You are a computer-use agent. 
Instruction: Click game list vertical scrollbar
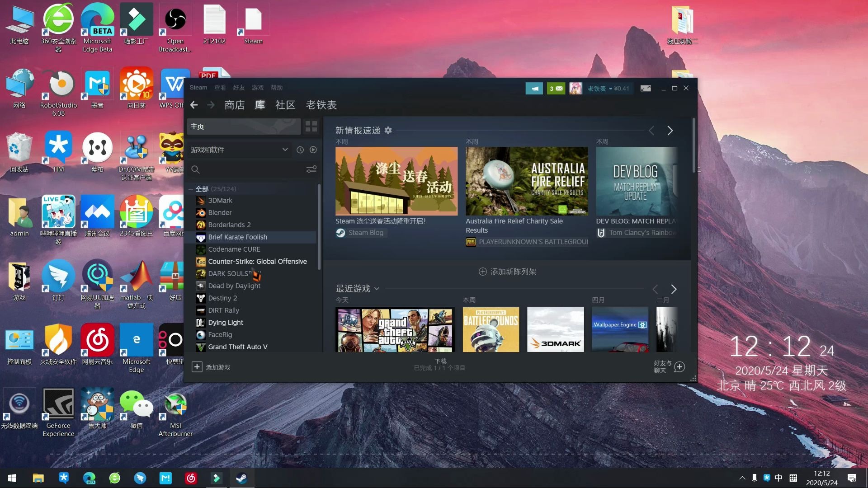(319, 227)
